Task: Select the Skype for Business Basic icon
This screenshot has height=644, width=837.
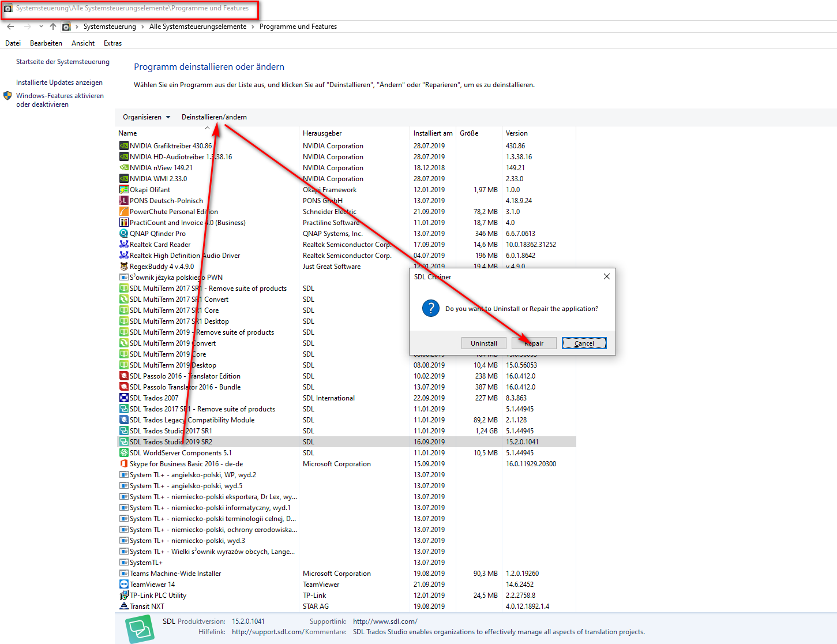Action: 123,464
